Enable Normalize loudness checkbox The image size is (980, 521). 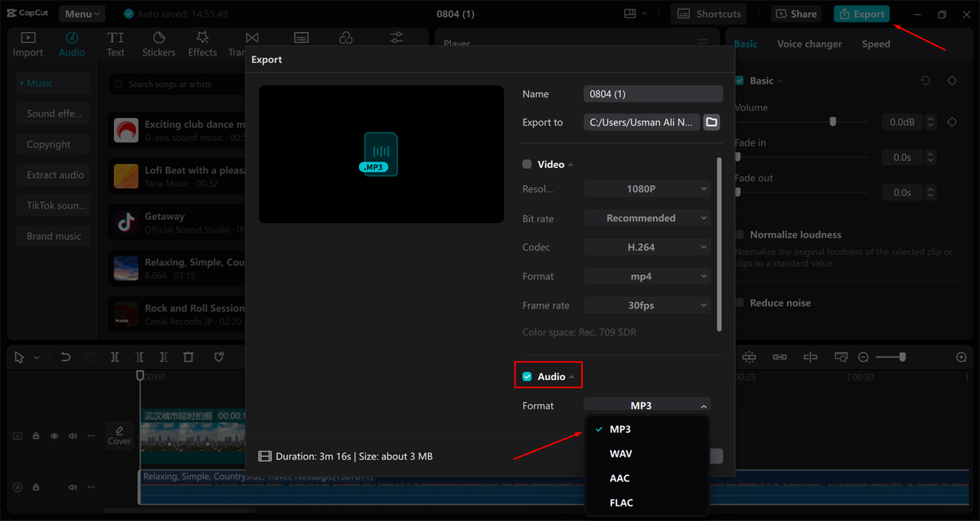739,234
